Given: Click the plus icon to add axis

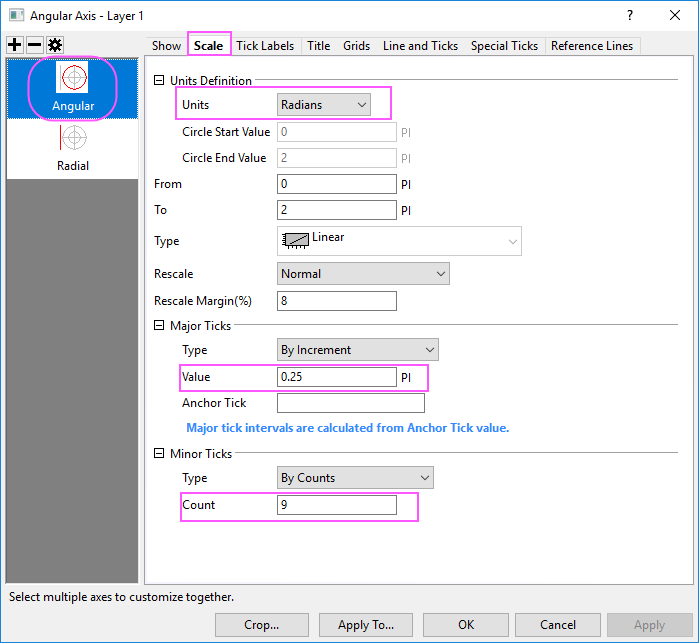Looking at the screenshot, I should pyautogui.click(x=15, y=46).
